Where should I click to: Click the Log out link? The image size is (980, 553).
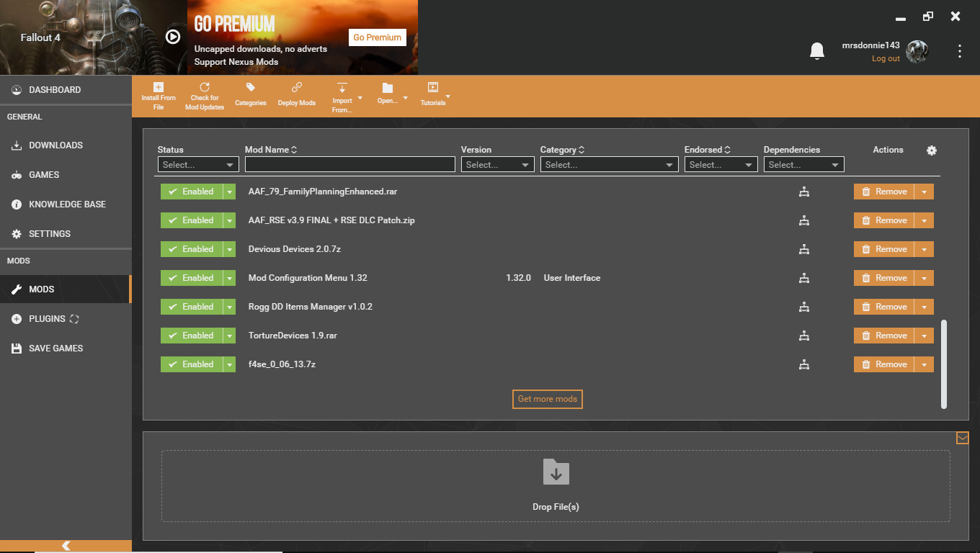click(886, 59)
